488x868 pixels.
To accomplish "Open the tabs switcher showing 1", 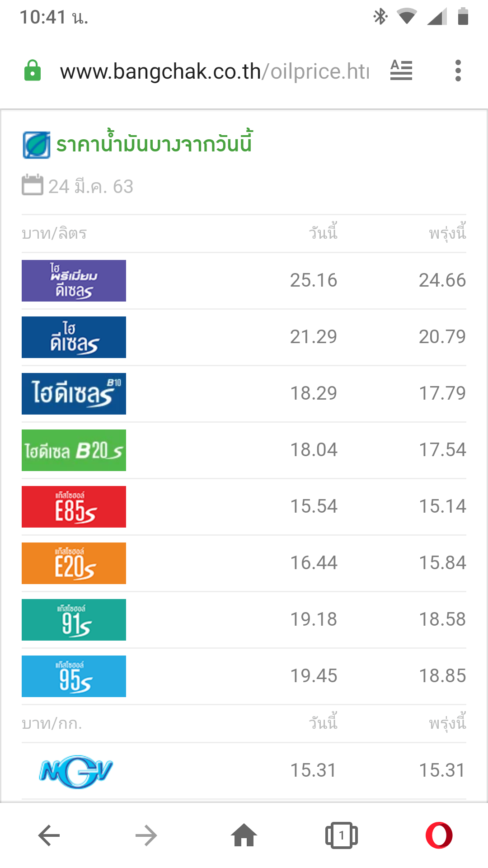I will 342,835.
